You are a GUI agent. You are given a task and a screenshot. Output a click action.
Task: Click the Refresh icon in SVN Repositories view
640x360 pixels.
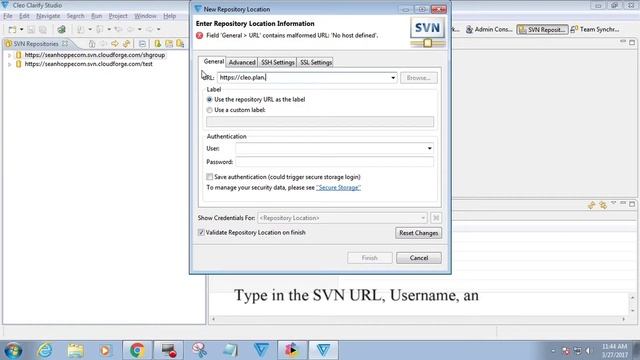click(126, 44)
